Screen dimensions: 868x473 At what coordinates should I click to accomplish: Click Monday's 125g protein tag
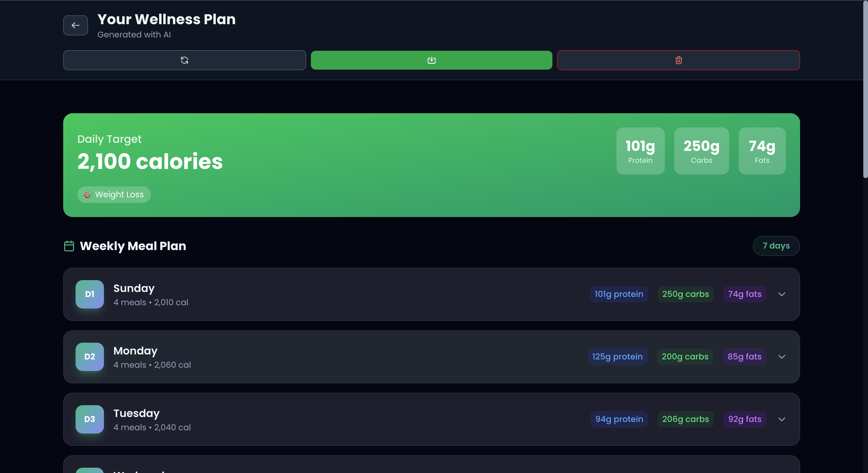617,357
